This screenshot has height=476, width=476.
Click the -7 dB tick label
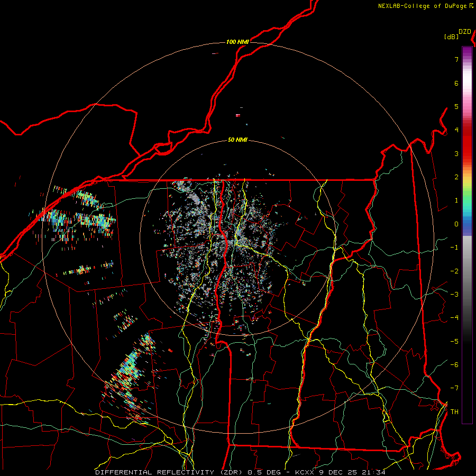tap(454, 388)
